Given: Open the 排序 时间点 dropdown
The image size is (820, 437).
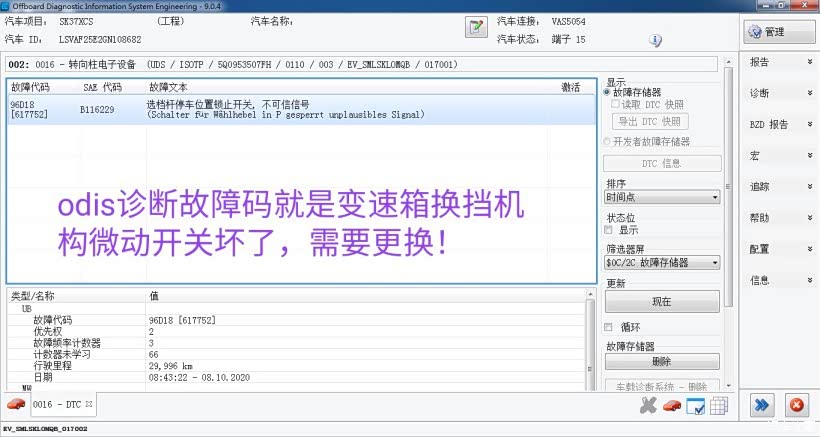Looking at the screenshot, I should pos(662,198).
